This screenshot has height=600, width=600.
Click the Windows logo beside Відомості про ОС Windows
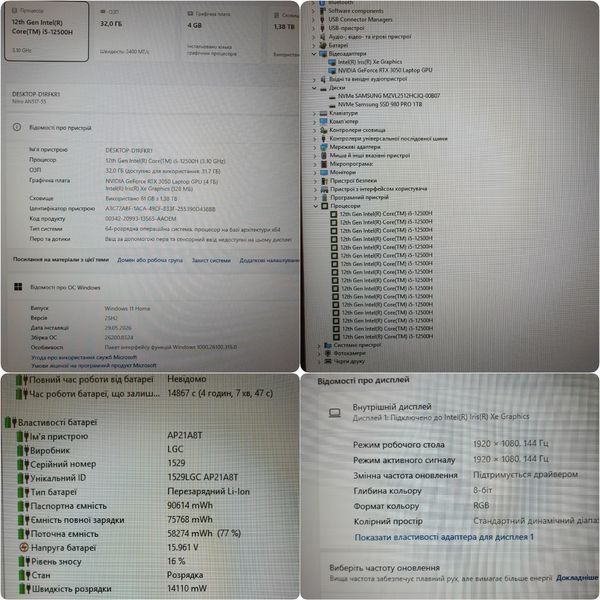tap(18, 287)
